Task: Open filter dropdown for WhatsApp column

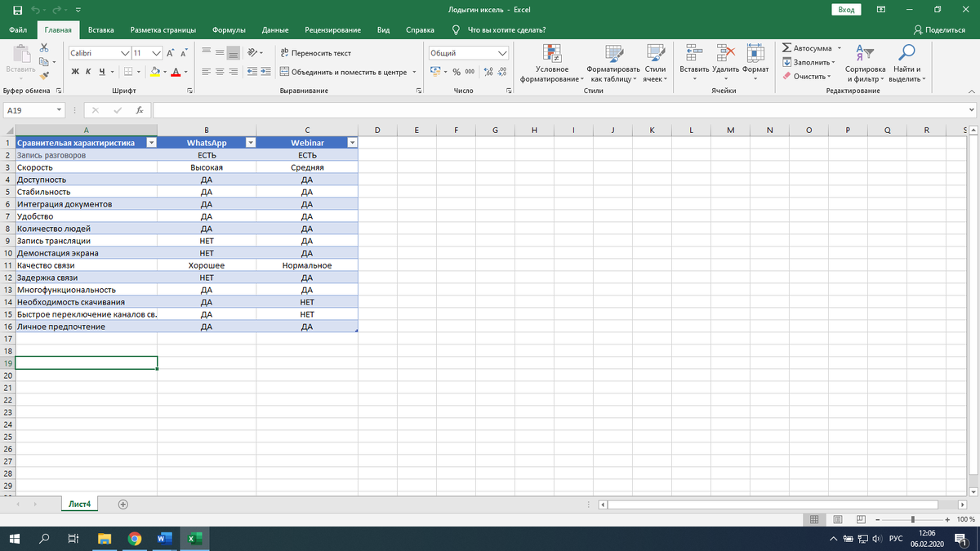Action: tap(250, 142)
